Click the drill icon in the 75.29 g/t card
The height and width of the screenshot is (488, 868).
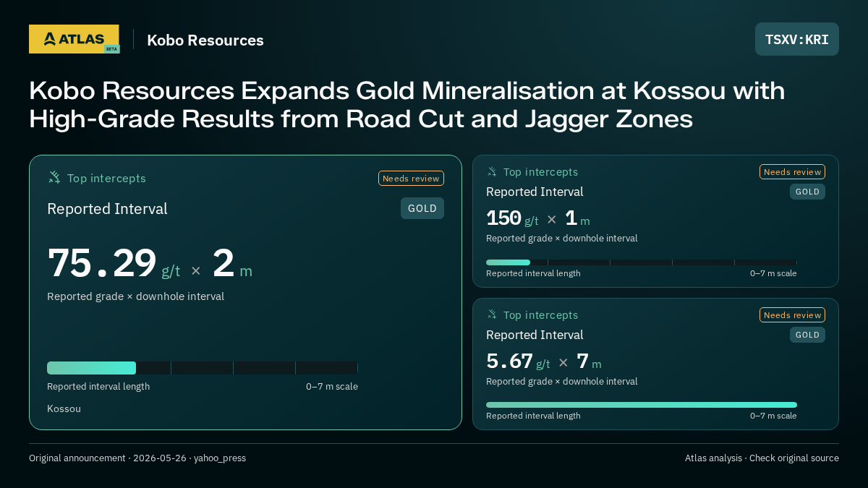(x=54, y=177)
